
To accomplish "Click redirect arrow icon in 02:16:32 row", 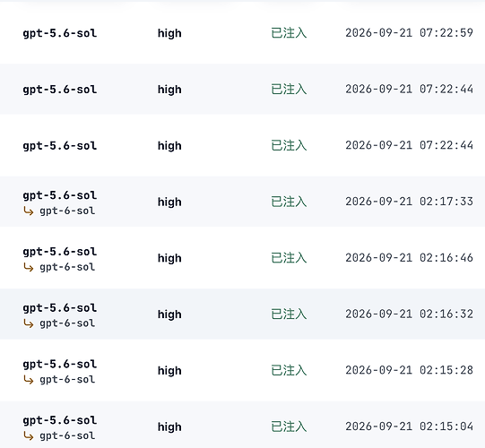I will click(29, 323).
